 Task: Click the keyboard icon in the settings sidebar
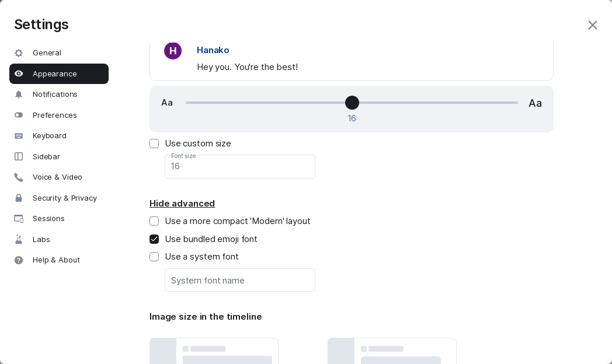(x=19, y=136)
